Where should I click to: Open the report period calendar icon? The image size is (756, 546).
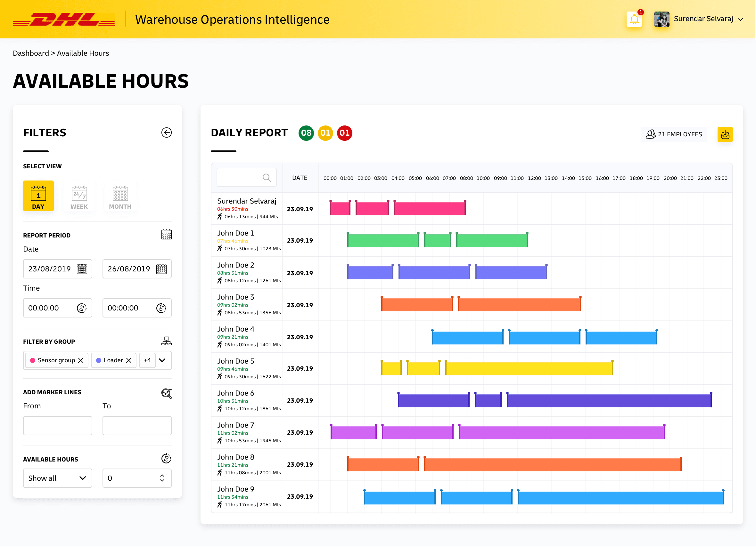(166, 235)
